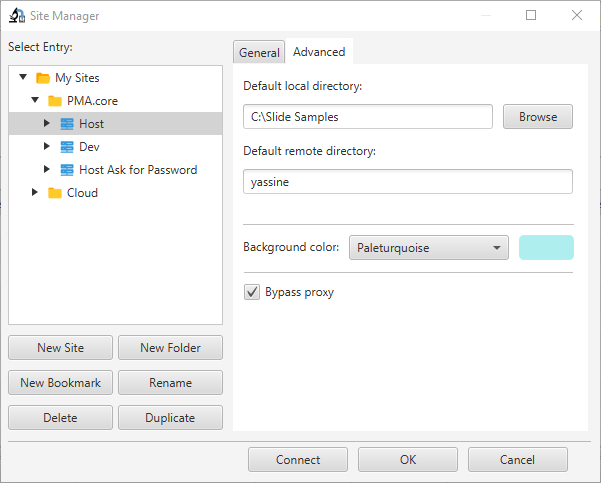Click the My Sites folder icon
Screen dimensions: 601x483
click(x=42, y=78)
